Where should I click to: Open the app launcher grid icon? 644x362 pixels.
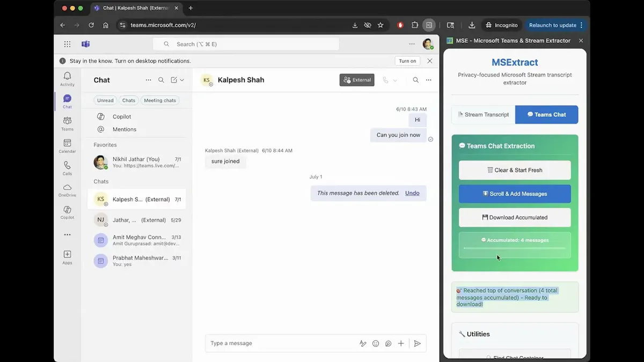click(67, 44)
